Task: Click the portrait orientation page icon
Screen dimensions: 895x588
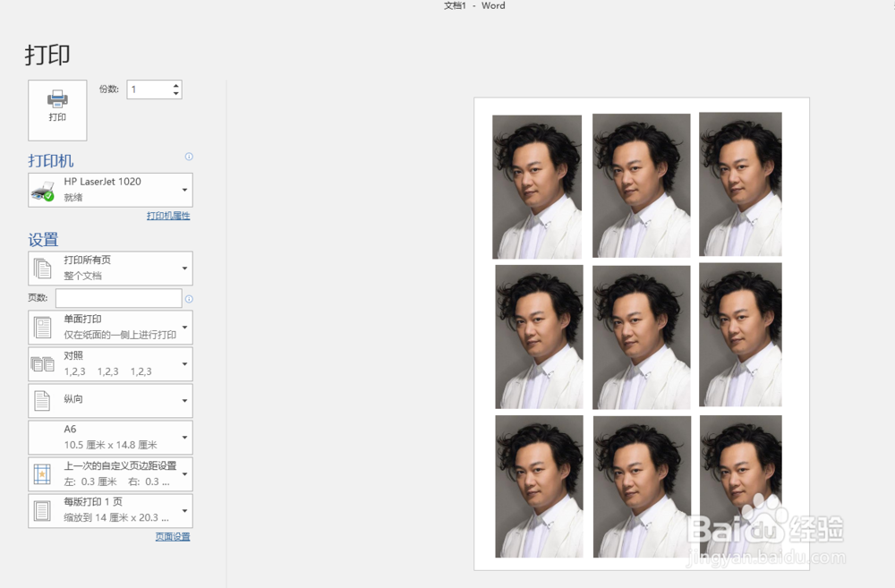Action: (42, 400)
